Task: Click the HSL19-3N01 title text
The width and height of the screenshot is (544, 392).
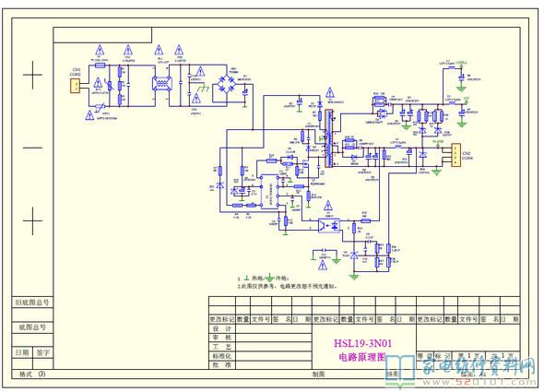Action: [363, 343]
